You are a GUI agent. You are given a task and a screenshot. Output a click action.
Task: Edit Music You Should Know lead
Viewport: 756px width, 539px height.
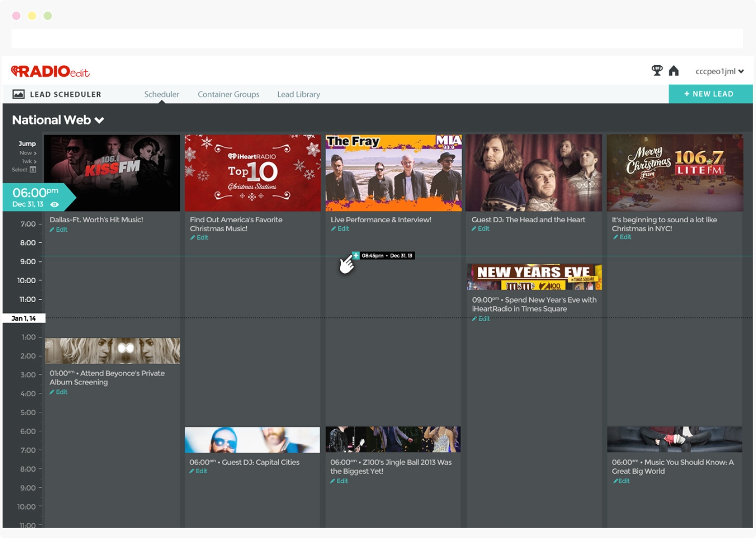pyautogui.click(x=621, y=481)
